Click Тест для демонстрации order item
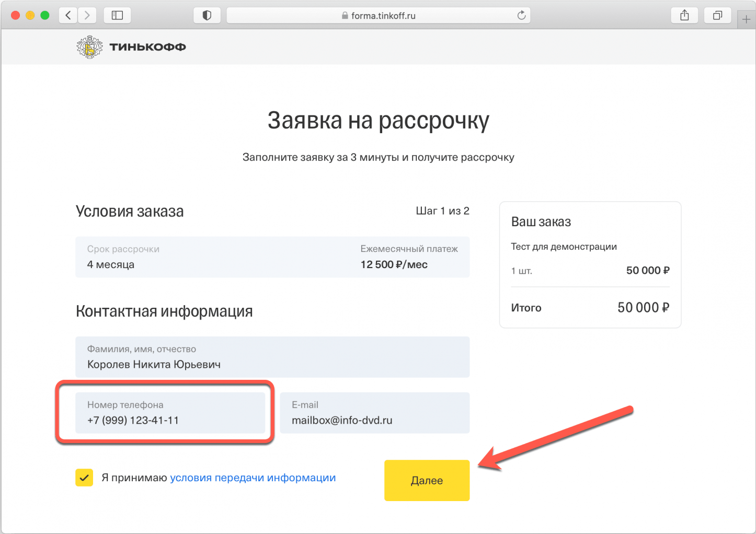This screenshot has height=534, width=756. point(564,247)
